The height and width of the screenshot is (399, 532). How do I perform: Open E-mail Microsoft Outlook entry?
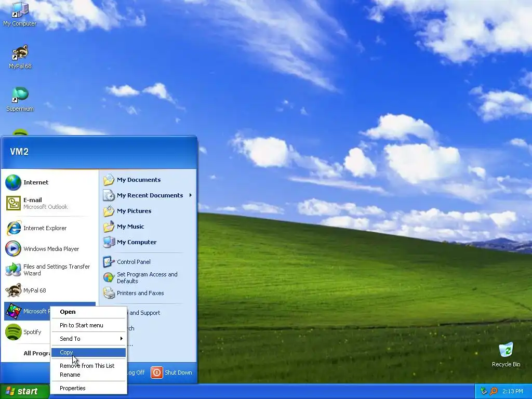49,203
